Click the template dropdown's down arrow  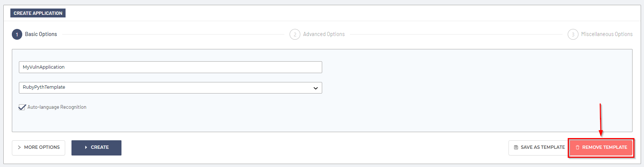pyautogui.click(x=316, y=88)
